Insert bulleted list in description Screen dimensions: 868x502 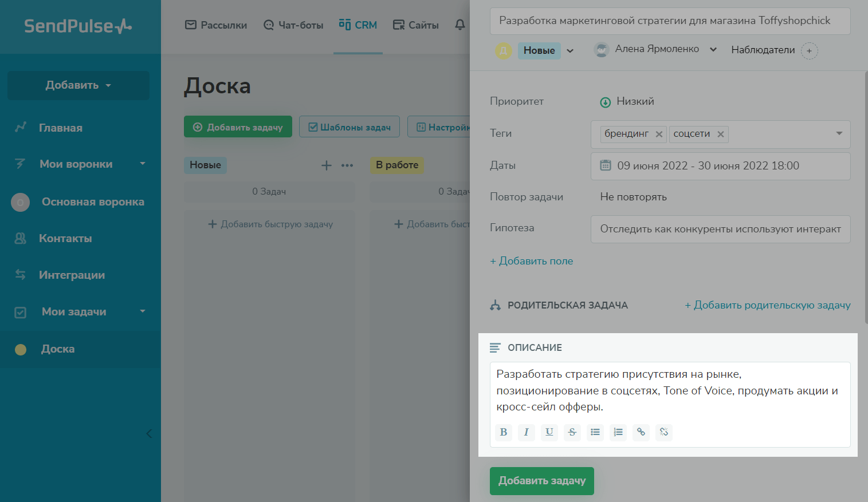(595, 432)
